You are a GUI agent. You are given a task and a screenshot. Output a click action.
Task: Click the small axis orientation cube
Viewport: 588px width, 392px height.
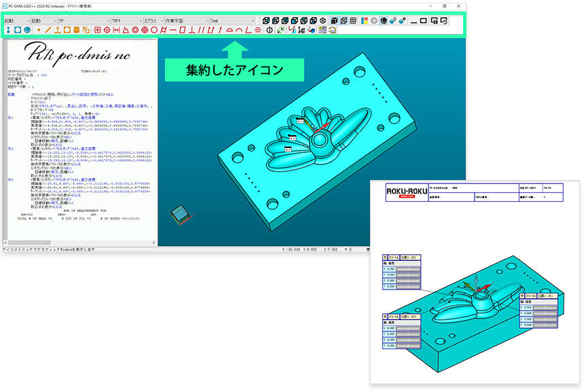click(181, 214)
